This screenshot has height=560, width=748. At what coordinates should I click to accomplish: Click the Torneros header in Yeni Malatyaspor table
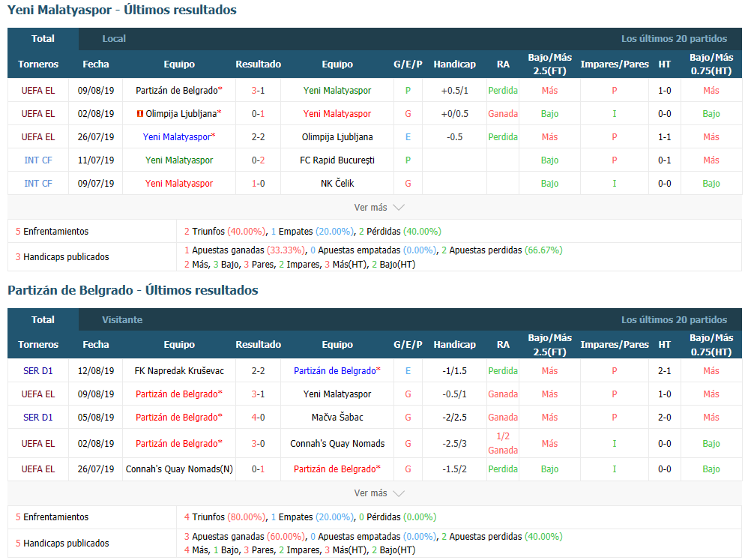38,64
